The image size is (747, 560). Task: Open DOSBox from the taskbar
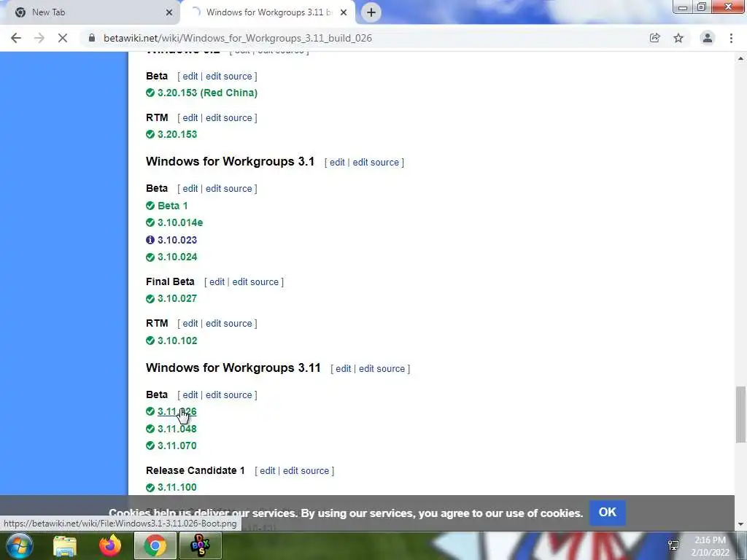(x=200, y=545)
